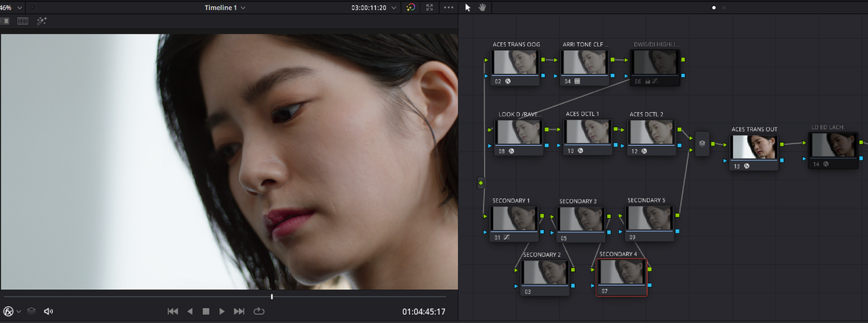Image resolution: width=868 pixels, height=323 pixels.
Task: Select the LD ED LACH node
Action: [833, 150]
